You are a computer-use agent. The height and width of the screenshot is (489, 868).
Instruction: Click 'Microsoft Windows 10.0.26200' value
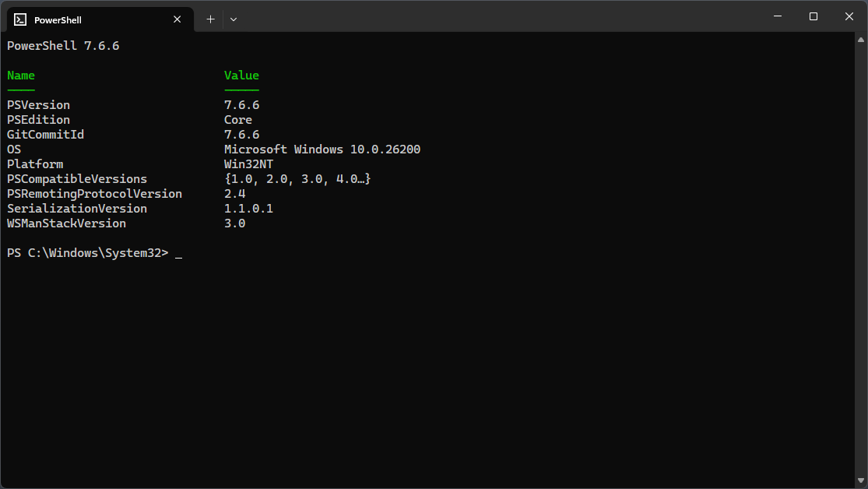click(322, 150)
